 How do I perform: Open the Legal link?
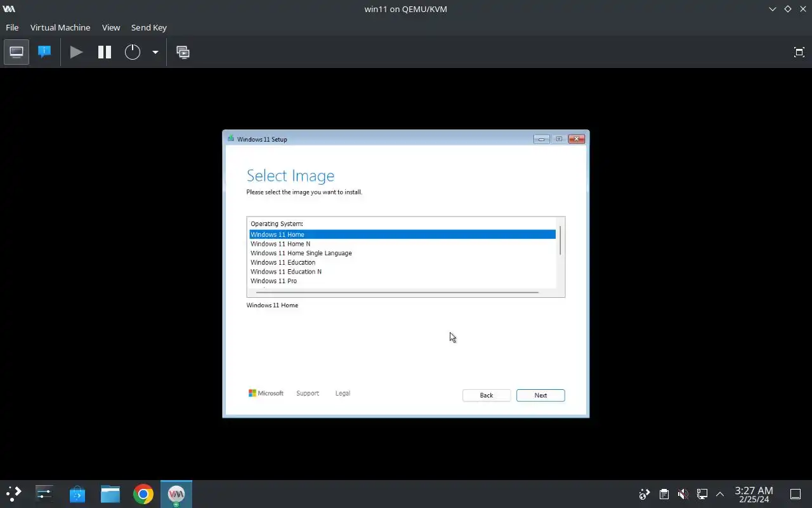(x=343, y=393)
